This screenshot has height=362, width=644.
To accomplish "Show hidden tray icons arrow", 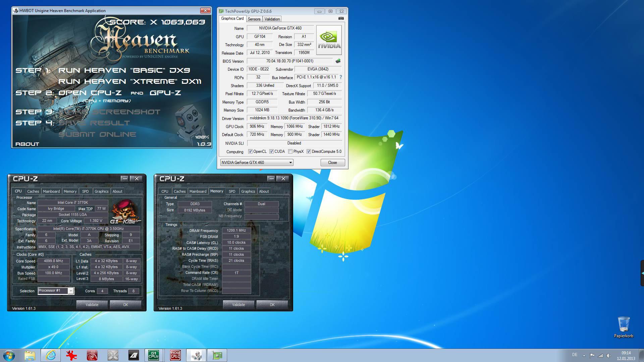I will pos(584,355).
